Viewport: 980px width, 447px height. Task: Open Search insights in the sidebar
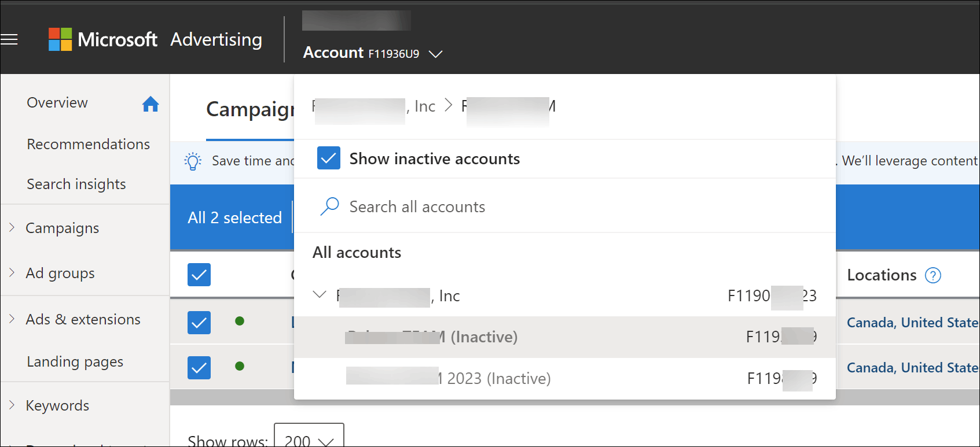(76, 184)
